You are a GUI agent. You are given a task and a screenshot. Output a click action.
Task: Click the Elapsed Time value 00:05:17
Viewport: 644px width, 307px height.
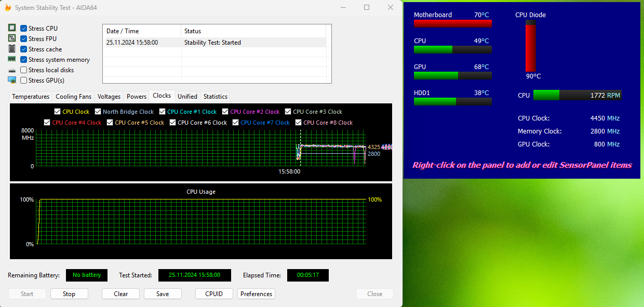[x=308, y=275]
